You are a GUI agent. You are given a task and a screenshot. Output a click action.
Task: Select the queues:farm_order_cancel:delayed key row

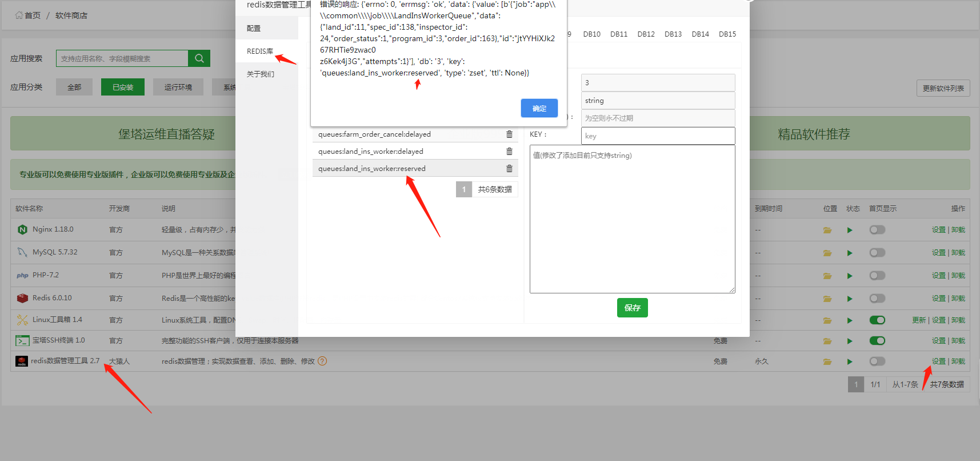(415, 134)
